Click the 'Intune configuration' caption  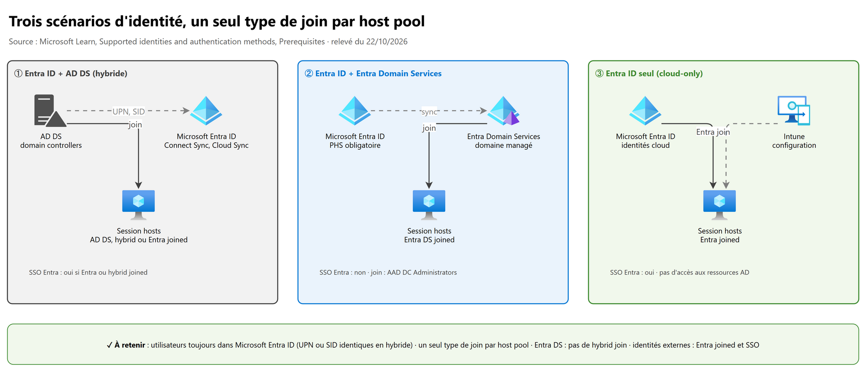[x=794, y=141]
